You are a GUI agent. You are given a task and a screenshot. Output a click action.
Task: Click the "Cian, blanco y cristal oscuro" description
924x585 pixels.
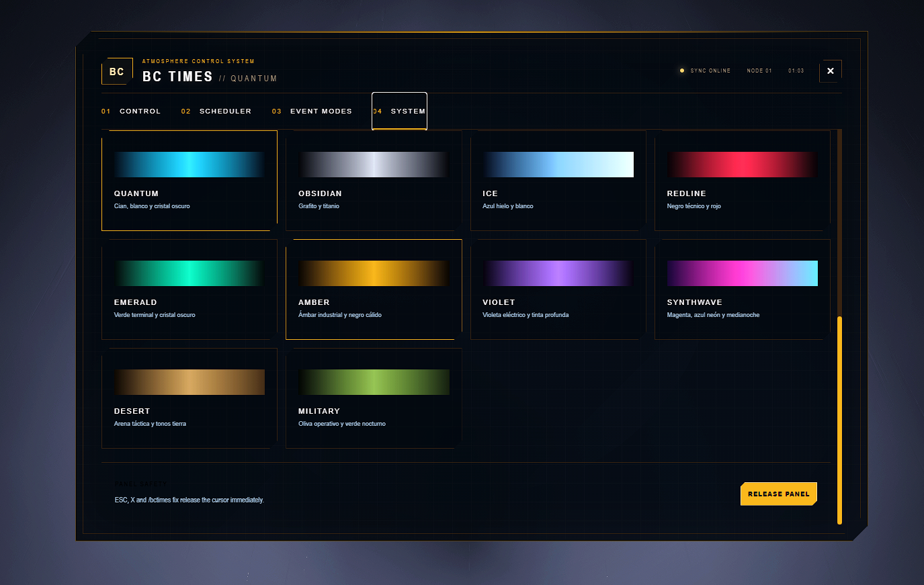(x=152, y=206)
